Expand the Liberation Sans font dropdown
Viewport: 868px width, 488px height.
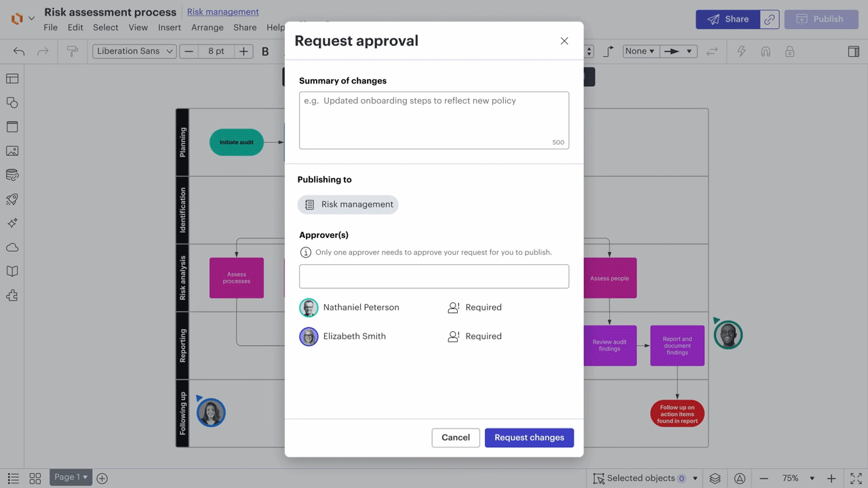click(x=134, y=52)
